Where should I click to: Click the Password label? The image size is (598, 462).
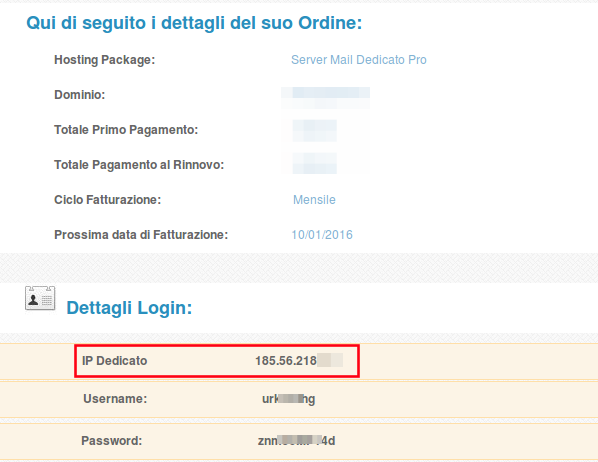tap(112, 441)
